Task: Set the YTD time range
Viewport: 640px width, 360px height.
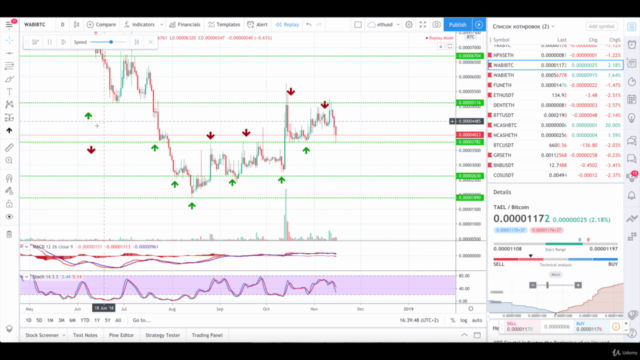Action: [x=85, y=320]
